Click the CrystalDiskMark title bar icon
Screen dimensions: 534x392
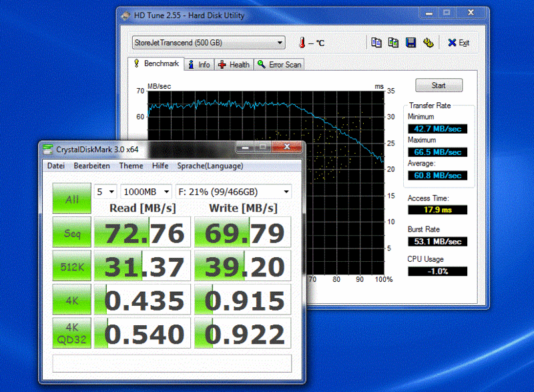click(48, 150)
